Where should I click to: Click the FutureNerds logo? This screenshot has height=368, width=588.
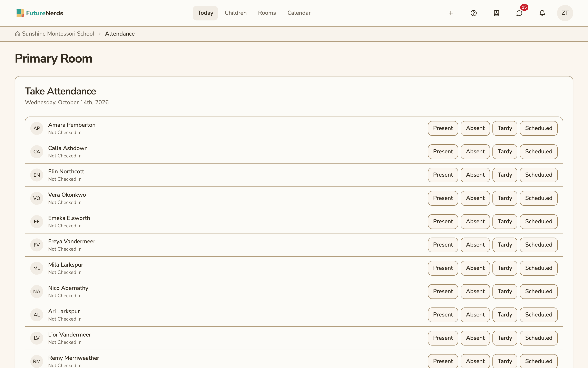click(x=40, y=13)
